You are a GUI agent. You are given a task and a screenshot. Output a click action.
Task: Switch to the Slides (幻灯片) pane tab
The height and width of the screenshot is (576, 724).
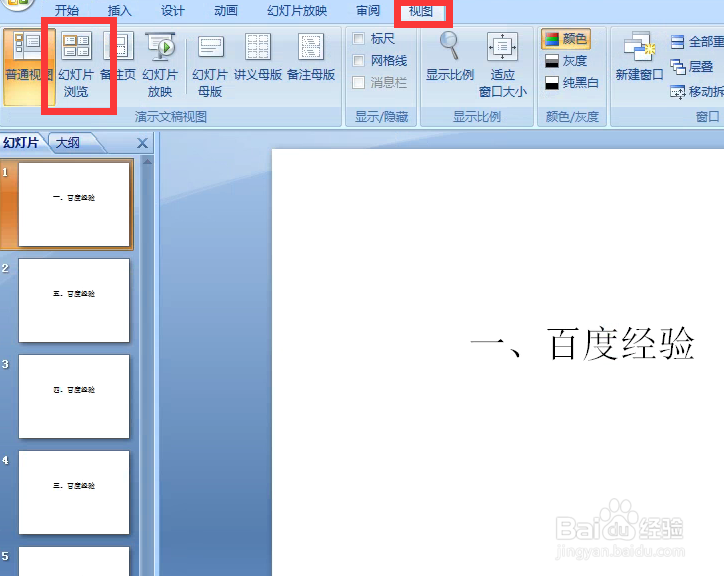[21, 143]
